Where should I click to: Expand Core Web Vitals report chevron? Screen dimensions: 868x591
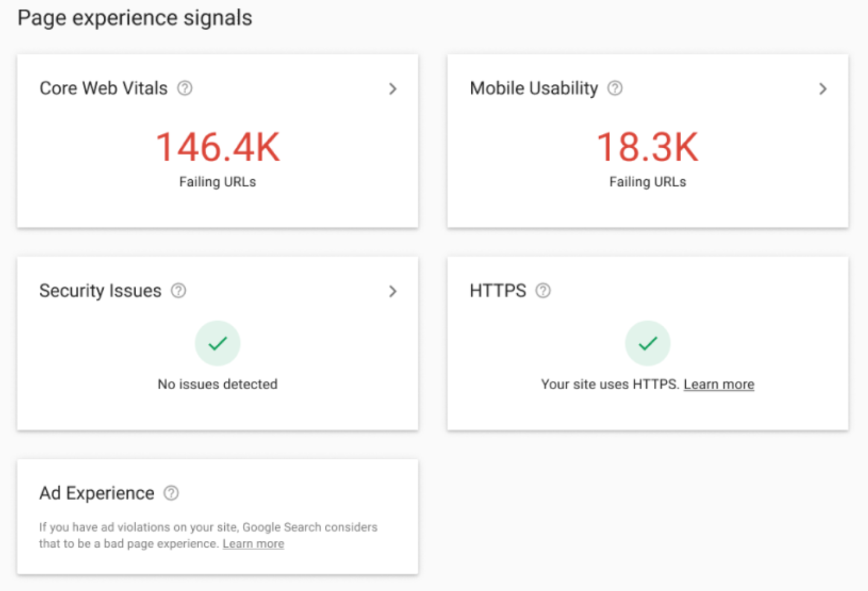coord(393,89)
